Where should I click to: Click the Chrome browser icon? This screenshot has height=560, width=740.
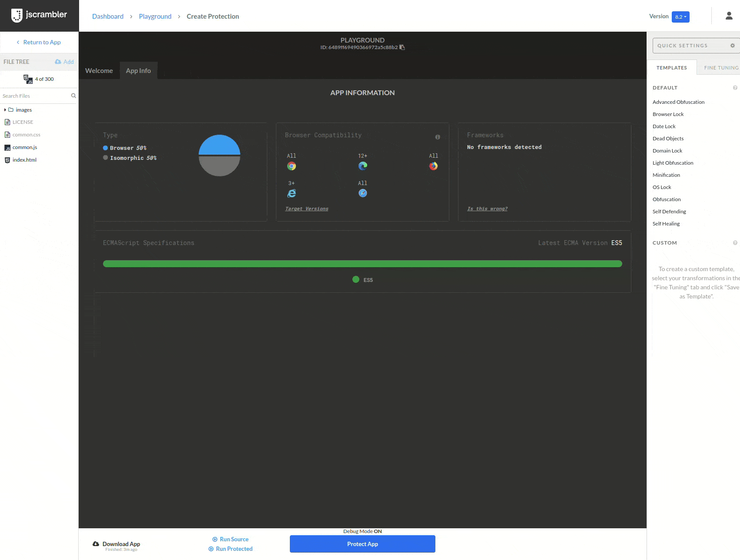pyautogui.click(x=292, y=166)
